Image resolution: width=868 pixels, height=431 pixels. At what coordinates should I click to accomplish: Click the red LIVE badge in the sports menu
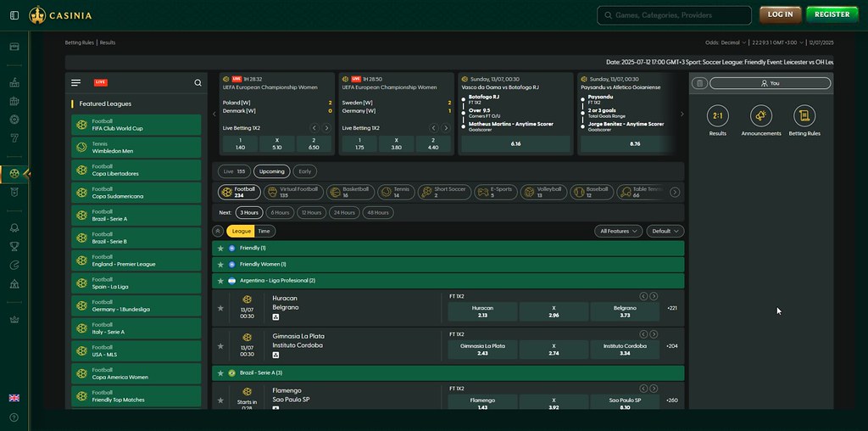[x=101, y=82]
